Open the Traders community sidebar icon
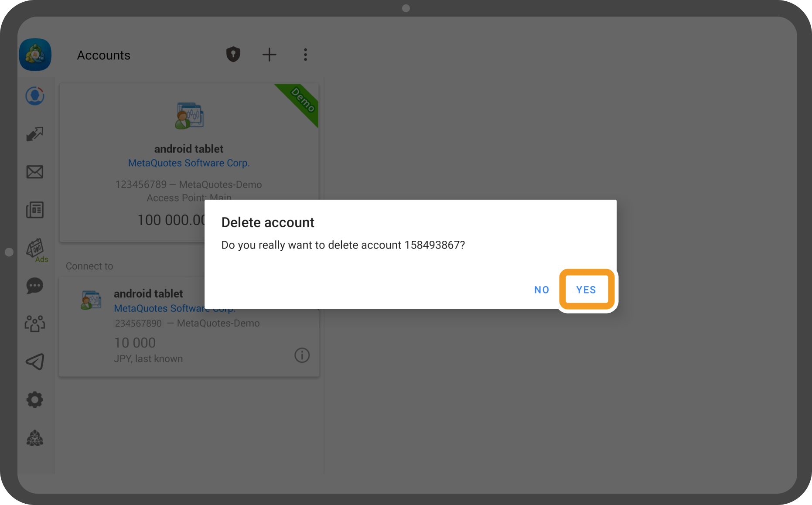This screenshot has height=505, width=812. (x=35, y=324)
